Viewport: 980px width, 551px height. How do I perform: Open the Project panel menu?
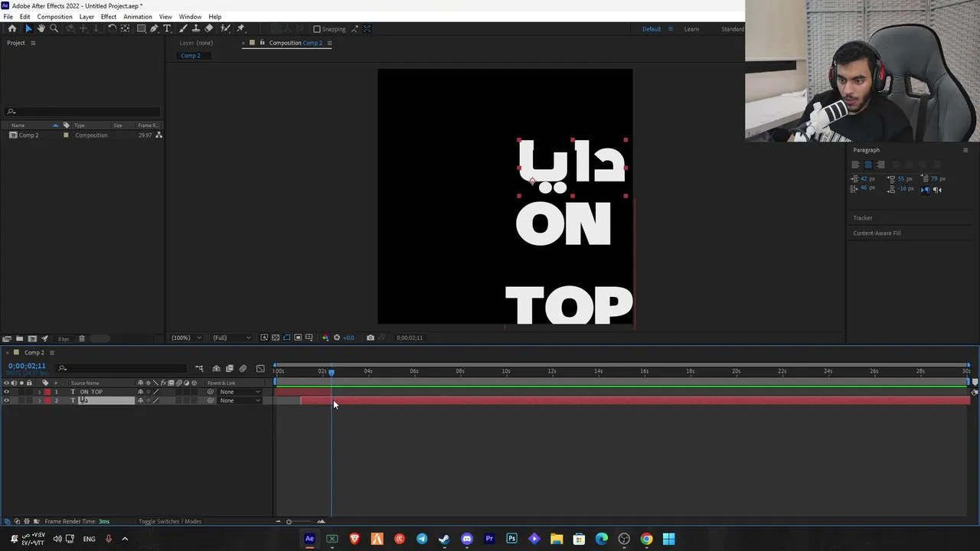click(x=32, y=43)
